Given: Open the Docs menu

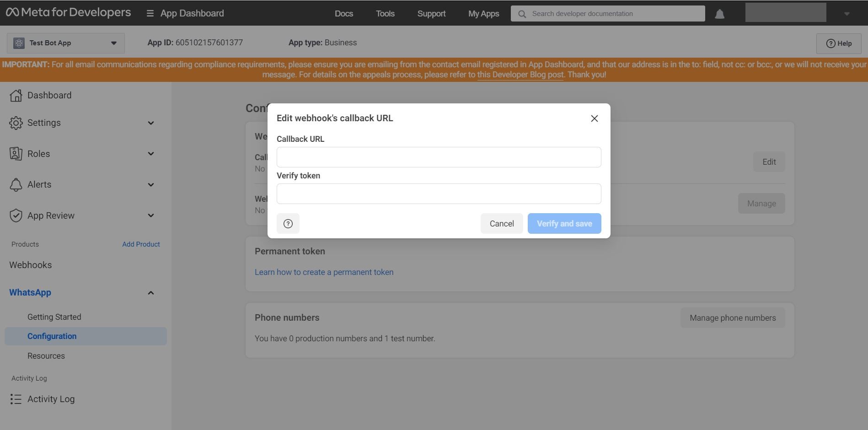Looking at the screenshot, I should coord(344,14).
